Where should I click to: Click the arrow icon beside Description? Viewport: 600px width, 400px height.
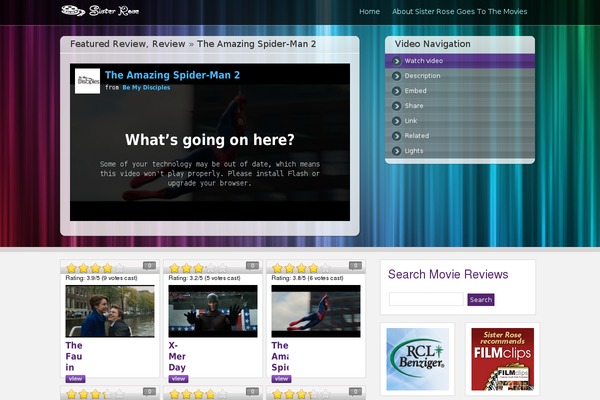[x=396, y=76]
